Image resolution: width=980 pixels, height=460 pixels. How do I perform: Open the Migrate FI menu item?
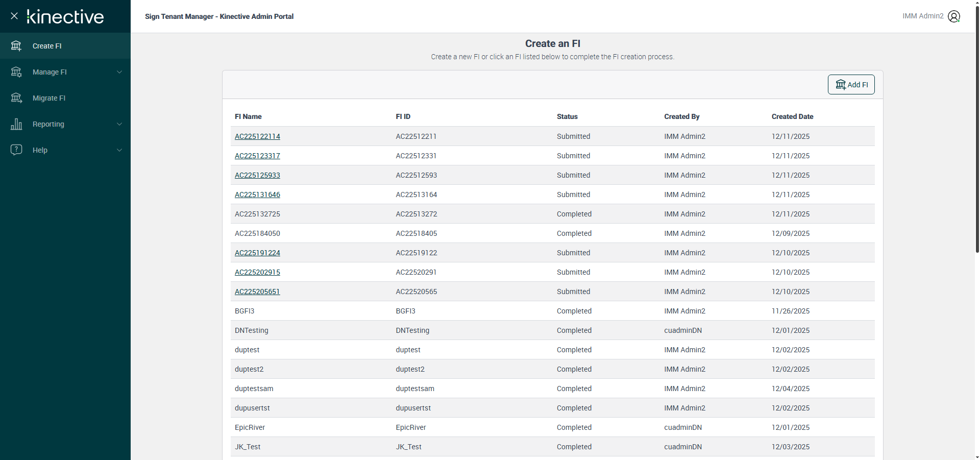pos(49,98)
